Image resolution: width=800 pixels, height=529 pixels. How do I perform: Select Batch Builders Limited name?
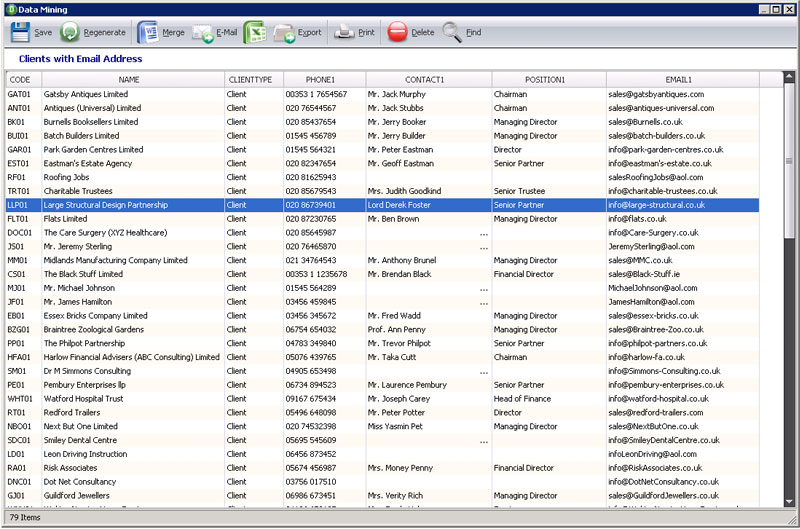point(81,136)
